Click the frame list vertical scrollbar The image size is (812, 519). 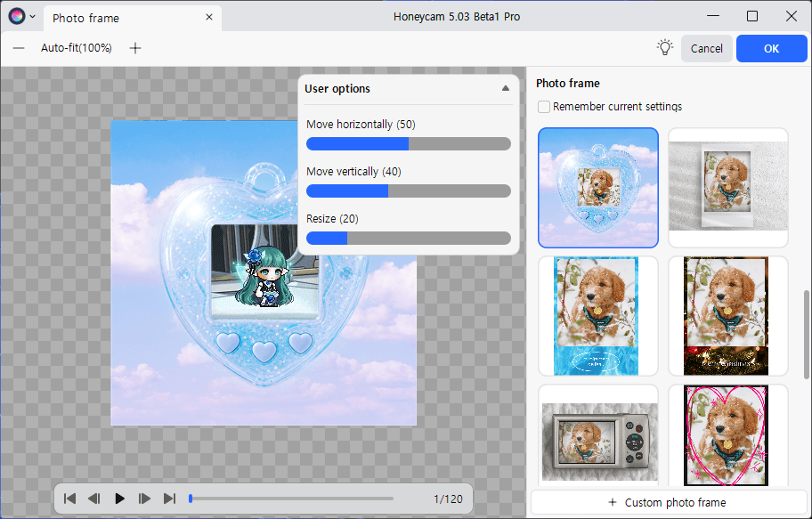(807, 335)
